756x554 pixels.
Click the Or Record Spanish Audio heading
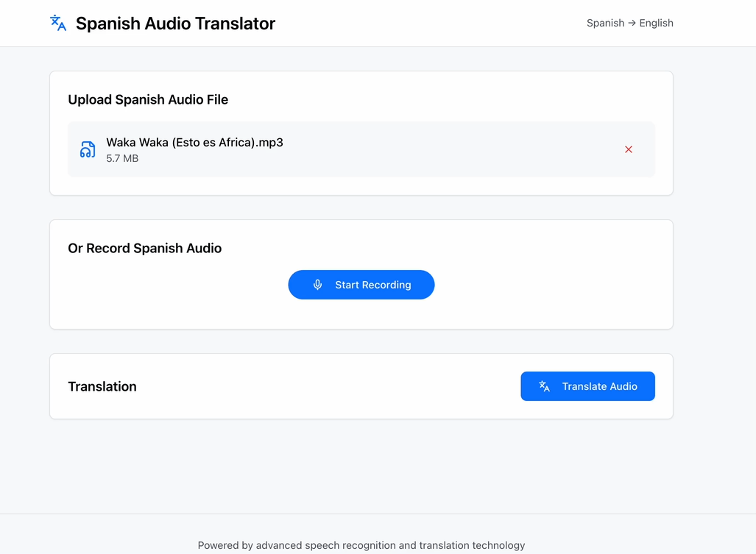pos(144,248)
